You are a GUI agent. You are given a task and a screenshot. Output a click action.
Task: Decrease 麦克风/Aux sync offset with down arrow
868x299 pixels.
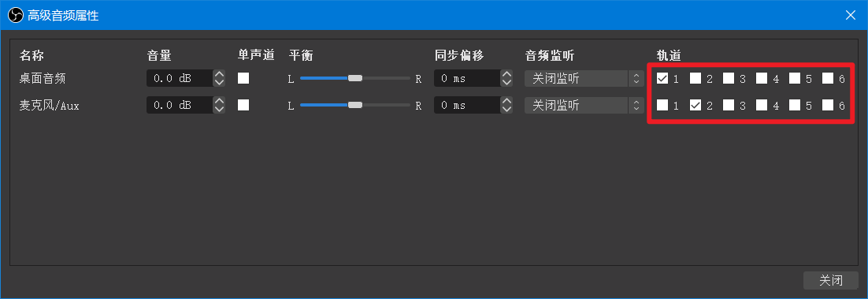tap(506, 109)
